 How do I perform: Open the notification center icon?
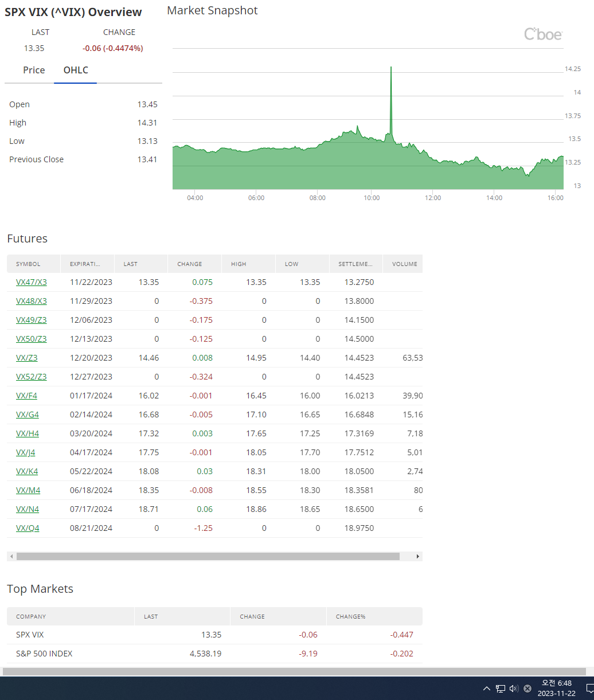pyautogui.click(x=589, y=689)
